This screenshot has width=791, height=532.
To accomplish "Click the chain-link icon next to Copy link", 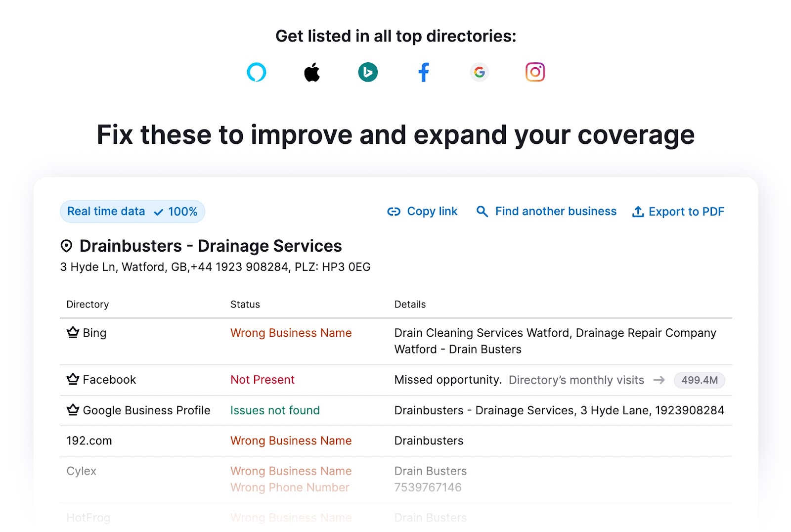I will click(393, 211).
